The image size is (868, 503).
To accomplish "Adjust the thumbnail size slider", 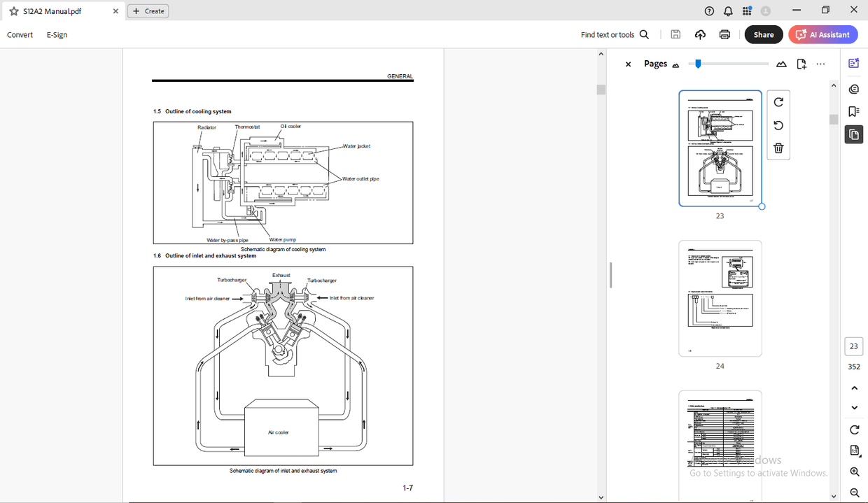I will [x=697, y=63].
